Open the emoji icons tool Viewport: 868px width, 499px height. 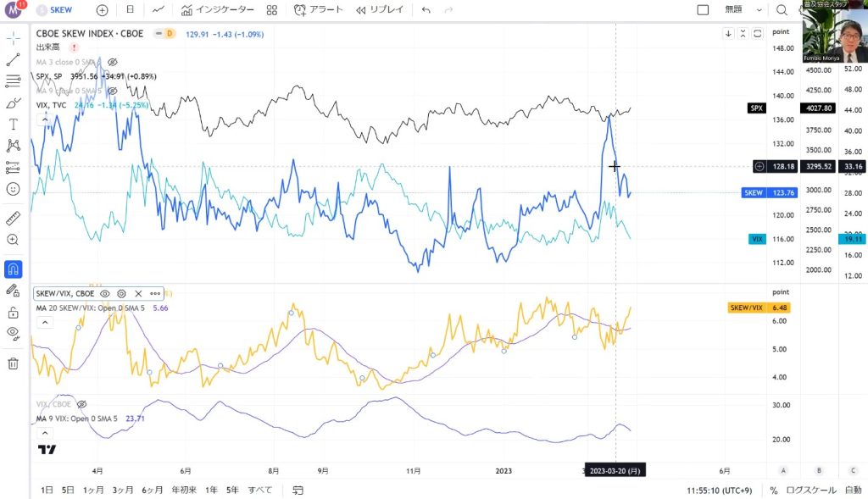14,189
